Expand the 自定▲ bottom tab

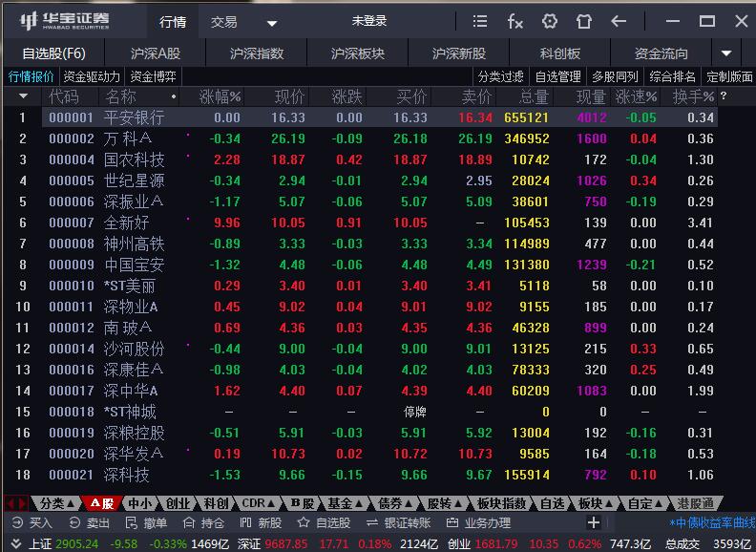[x=645, y=503]
